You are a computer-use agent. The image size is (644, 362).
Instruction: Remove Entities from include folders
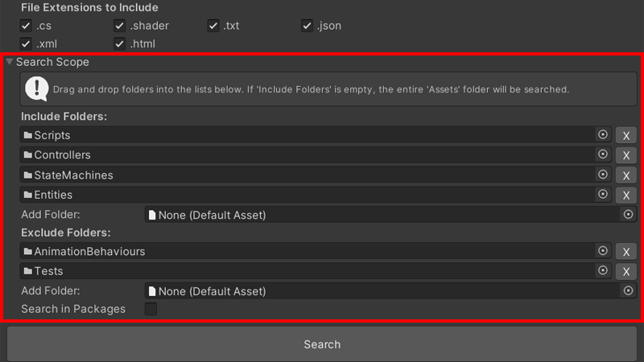tap(626, 195)
